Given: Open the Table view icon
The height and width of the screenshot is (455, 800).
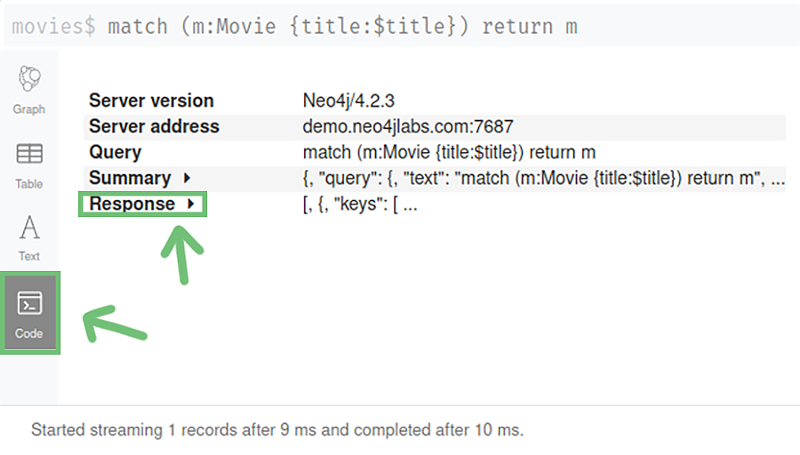Looking at the screenshot, I should (29, 154).
